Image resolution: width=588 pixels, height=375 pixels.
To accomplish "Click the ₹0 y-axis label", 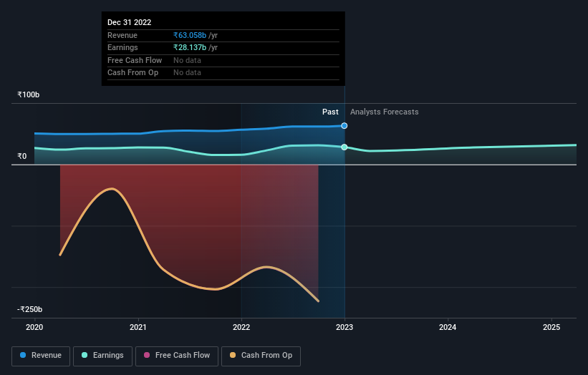I will click(x=22, y=156).
